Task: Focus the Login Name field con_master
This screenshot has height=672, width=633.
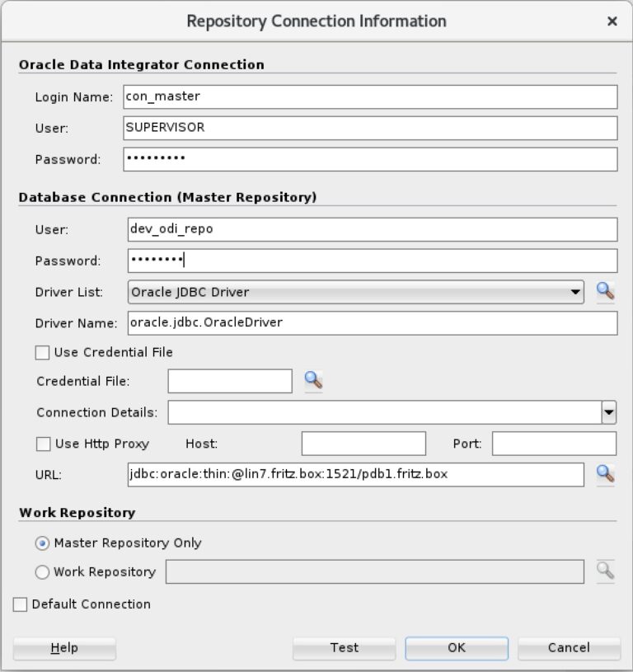Action: (x=370, y=96)
